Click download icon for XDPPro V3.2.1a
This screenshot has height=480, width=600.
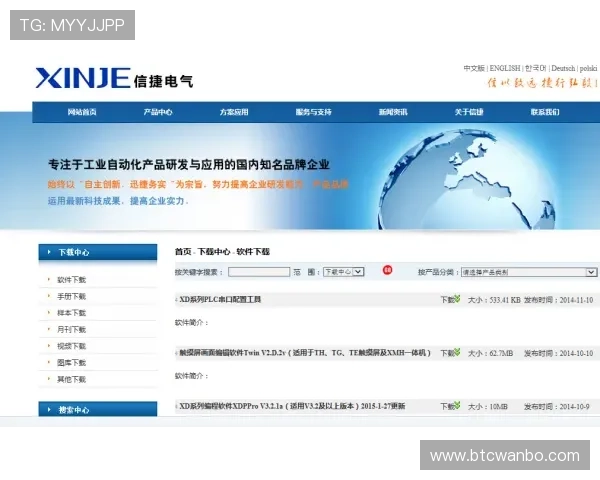457,405
